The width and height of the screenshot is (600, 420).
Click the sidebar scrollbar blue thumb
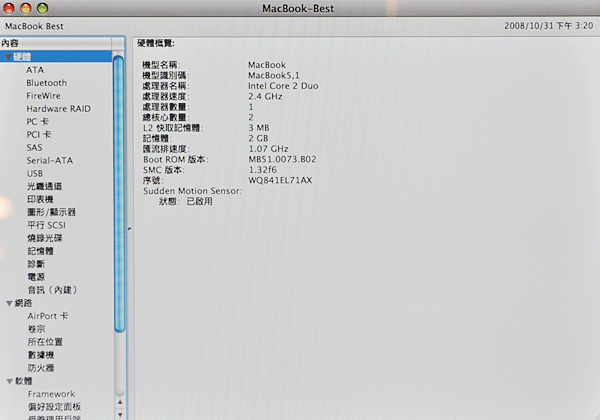119,194
